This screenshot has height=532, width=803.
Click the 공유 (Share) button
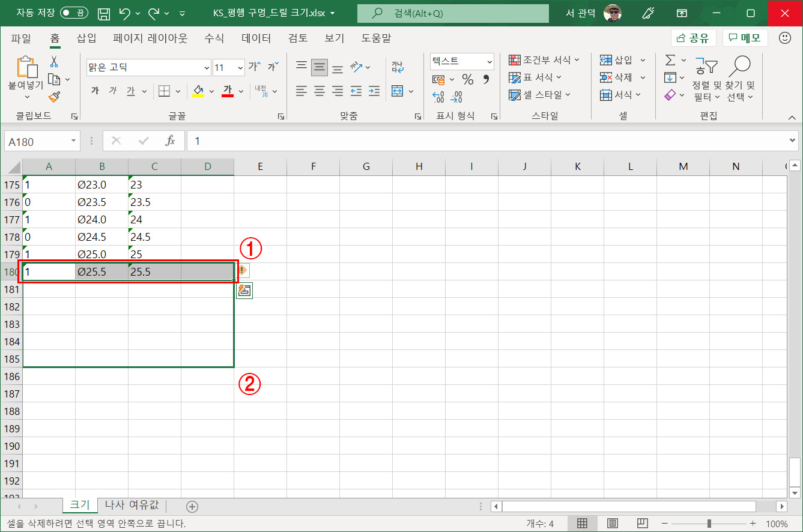(x=695, y=37)
